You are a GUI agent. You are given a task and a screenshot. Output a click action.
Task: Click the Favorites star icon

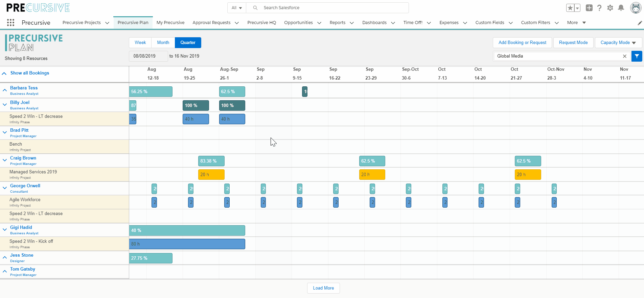point(570,8)
